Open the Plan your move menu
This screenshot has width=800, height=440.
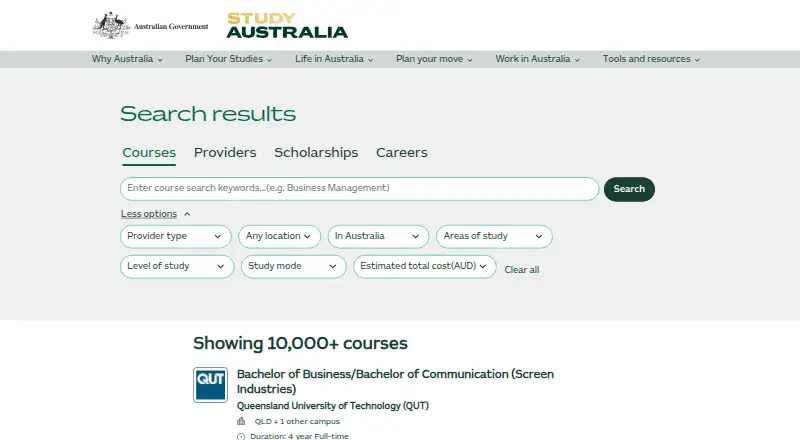click(434, 59)
